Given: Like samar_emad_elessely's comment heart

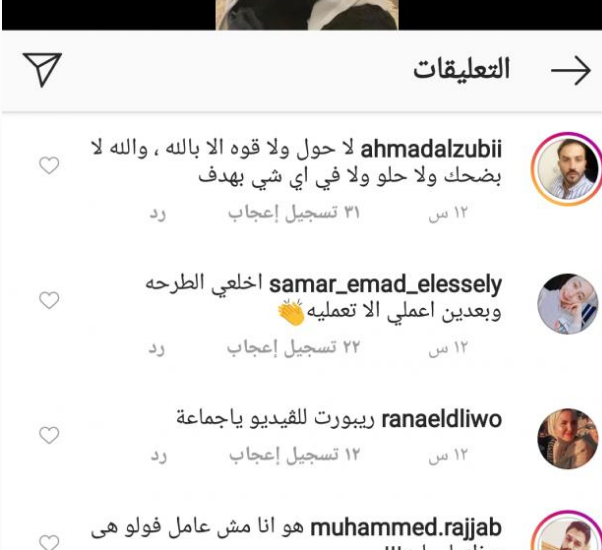Looking at the screenshot, I should [x=49, y=300].
